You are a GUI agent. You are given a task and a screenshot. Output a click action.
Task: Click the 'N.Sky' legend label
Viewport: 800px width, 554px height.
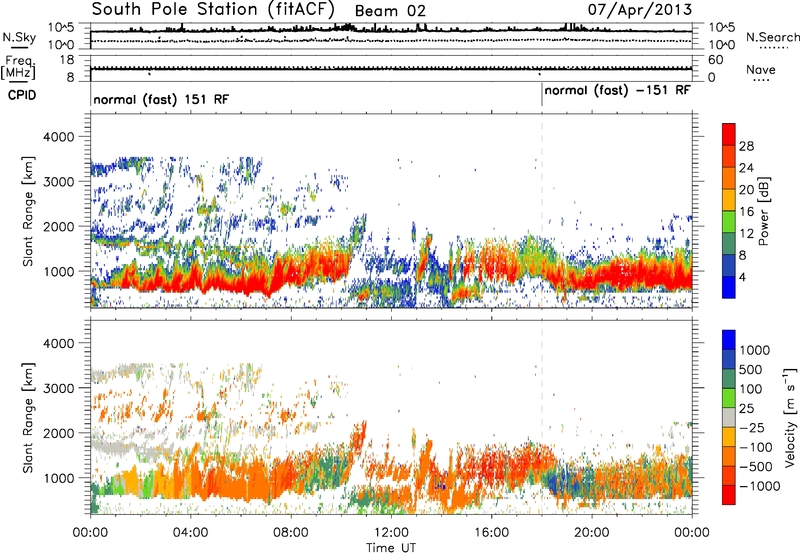click(x=19, y=37)
